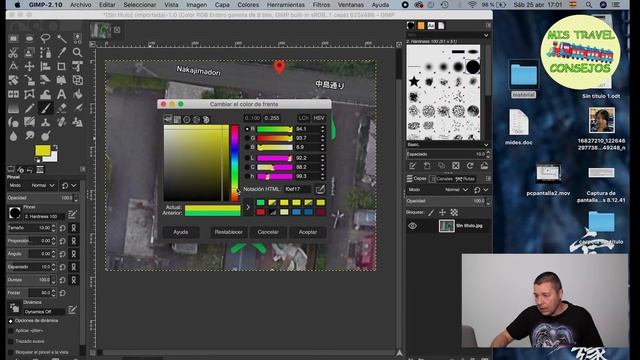The image size is (640, 360).
Task: Open the Filtros menu
Action: click(x=321, y=5)
